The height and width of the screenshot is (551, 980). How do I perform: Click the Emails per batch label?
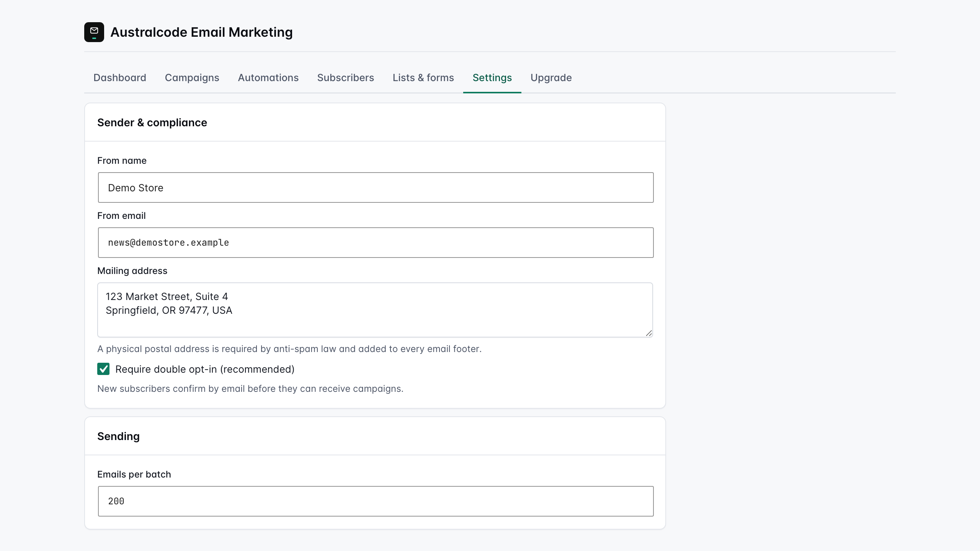[134, 474]
